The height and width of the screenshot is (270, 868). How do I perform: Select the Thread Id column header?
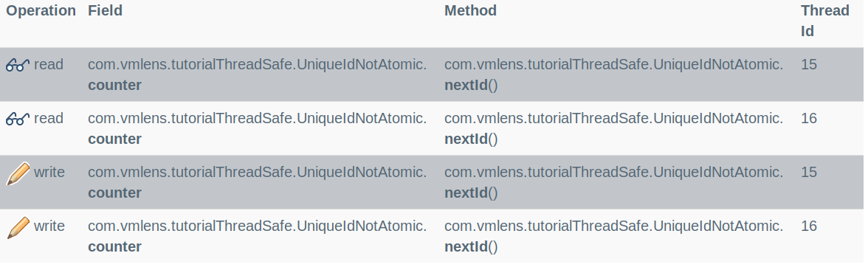coord(825,21)
